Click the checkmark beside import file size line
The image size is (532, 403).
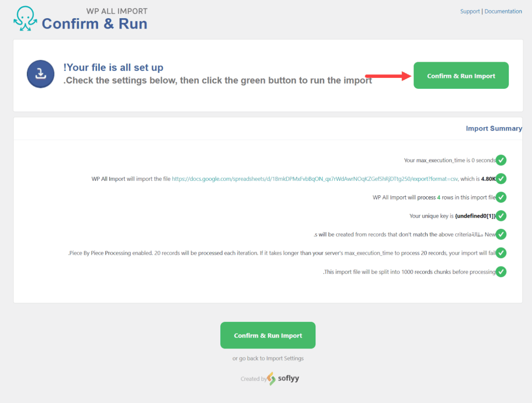[x=501, y=179]
